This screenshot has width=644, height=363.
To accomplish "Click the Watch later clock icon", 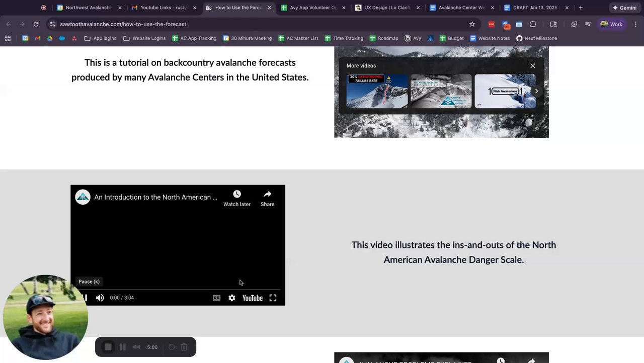I will click(237, 194).
